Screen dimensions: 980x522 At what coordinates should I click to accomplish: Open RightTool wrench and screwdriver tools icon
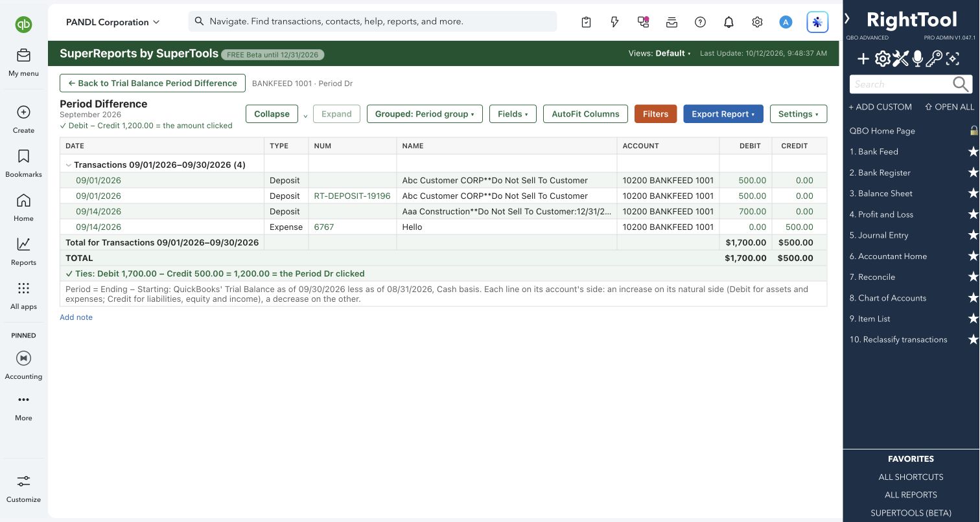(x=900, y=59)
